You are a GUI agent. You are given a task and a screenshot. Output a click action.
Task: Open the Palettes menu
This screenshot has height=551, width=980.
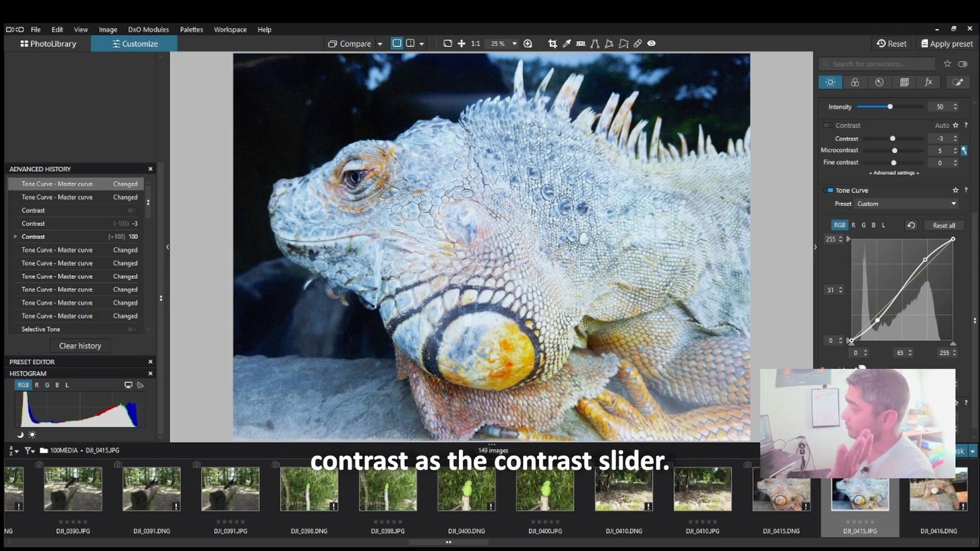coord(191,29)
